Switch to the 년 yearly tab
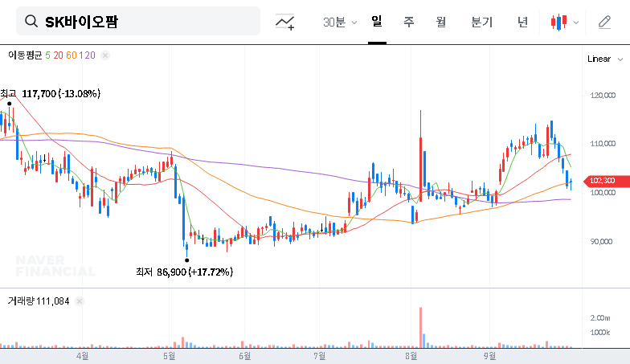This screenshot has height=364, width=630. click(x=522, y=22)
